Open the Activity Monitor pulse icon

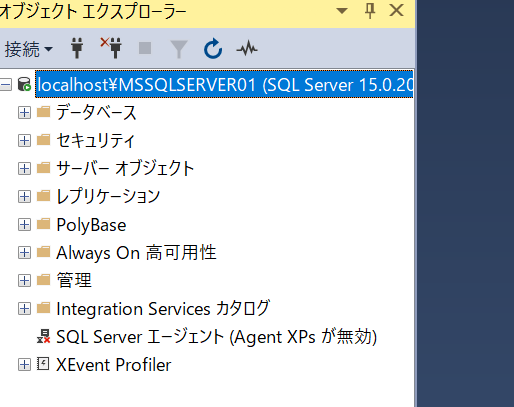[x=247, y=49]
